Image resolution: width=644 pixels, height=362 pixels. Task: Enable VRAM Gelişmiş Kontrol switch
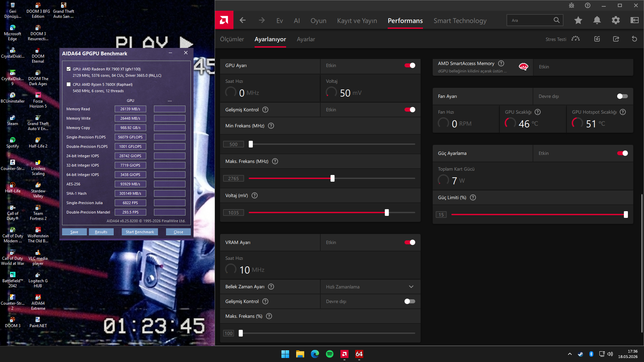pyautogui.click(x=410, y=301)
